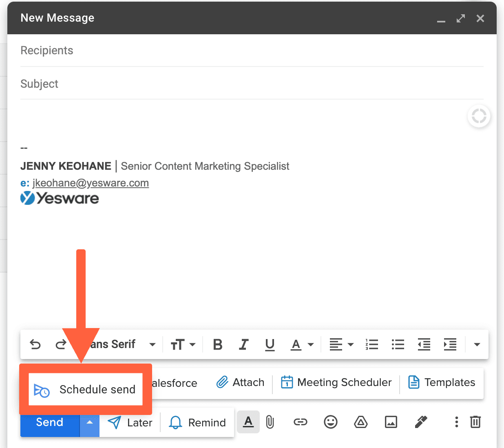Toggle confidential mode
The image size is (504, 448).
[x=421, y=422]
